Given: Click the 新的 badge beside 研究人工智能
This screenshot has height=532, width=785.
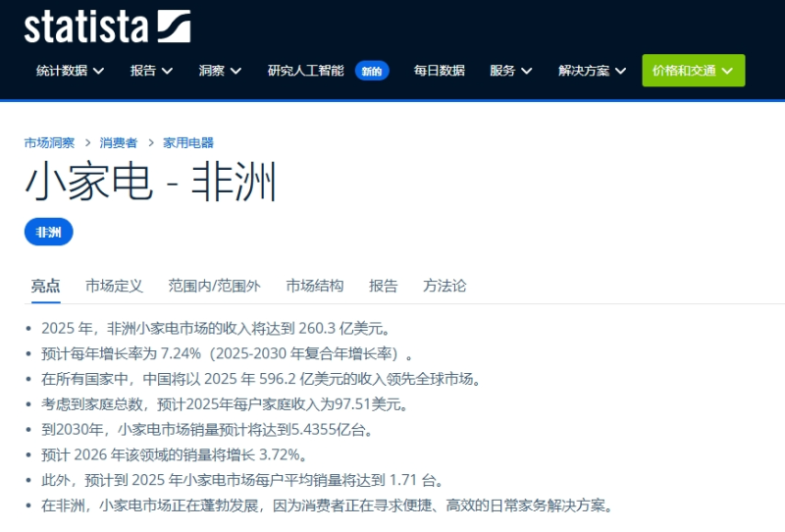Looking at the screenshot, I should pos(372,71).
